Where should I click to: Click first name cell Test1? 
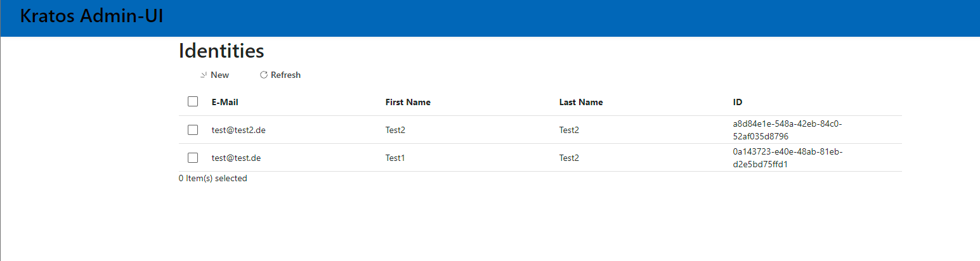(x=395, y=158)
